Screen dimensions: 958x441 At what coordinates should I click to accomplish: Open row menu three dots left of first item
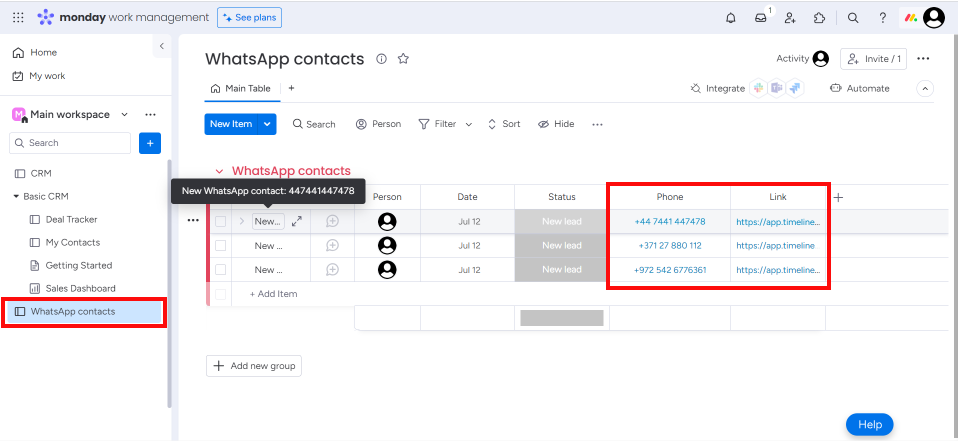pos(193,220)
